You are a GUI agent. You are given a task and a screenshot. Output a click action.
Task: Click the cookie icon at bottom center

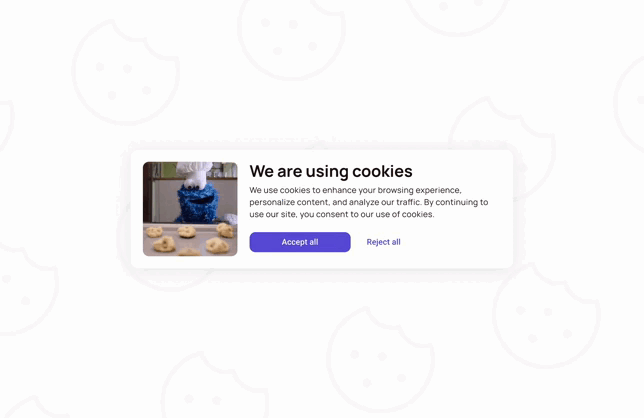[381, 359]
